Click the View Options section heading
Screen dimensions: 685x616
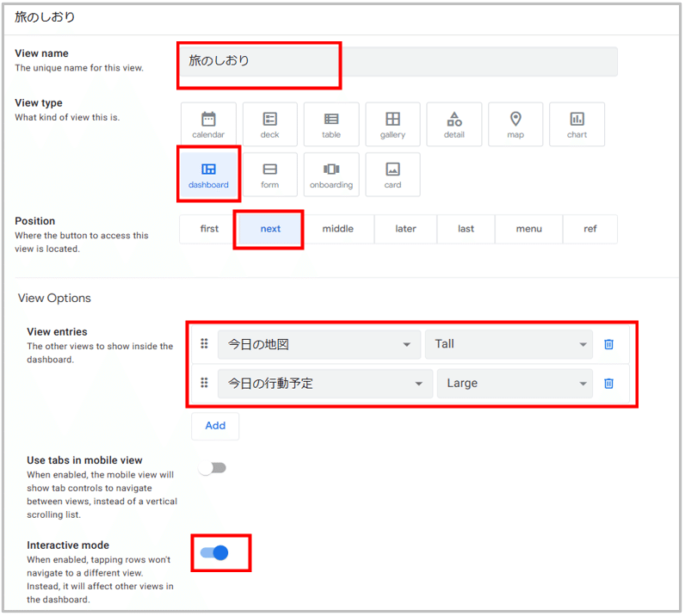(54, 299)
